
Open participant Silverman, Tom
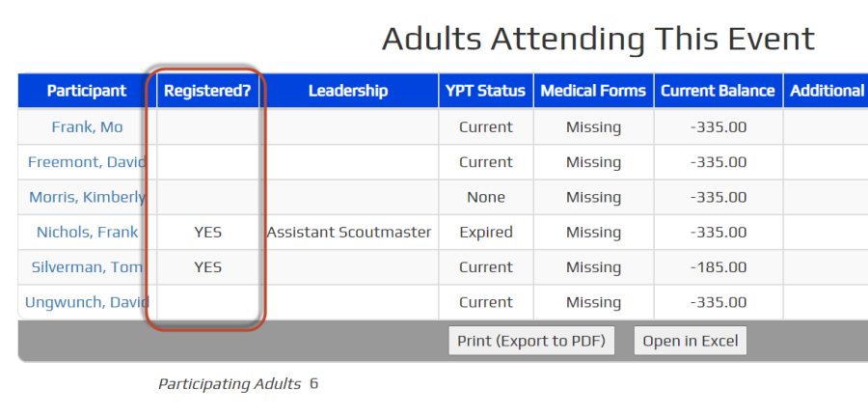pos(87,267)
